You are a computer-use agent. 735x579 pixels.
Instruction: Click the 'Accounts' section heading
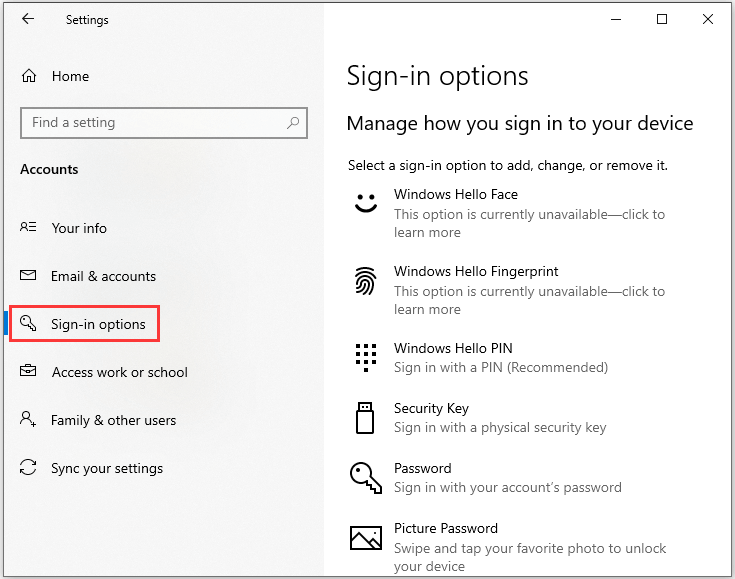coord(49,169)
